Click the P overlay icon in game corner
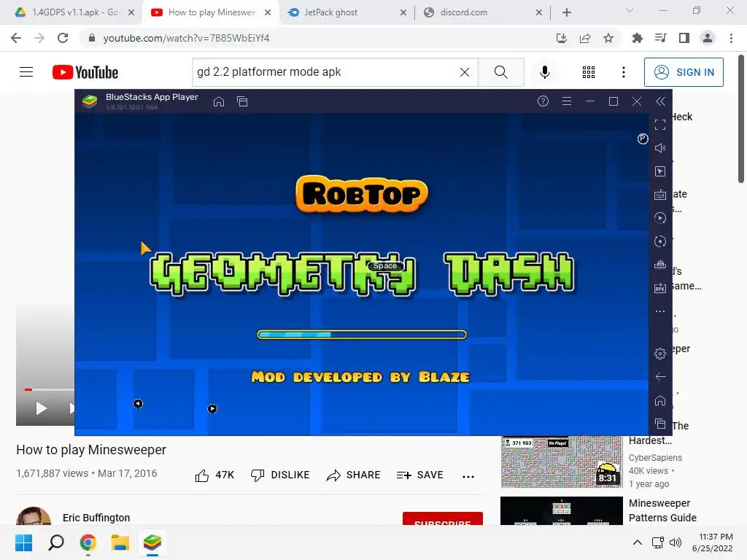This screenshot has height=560, width=747. (643, 139)
